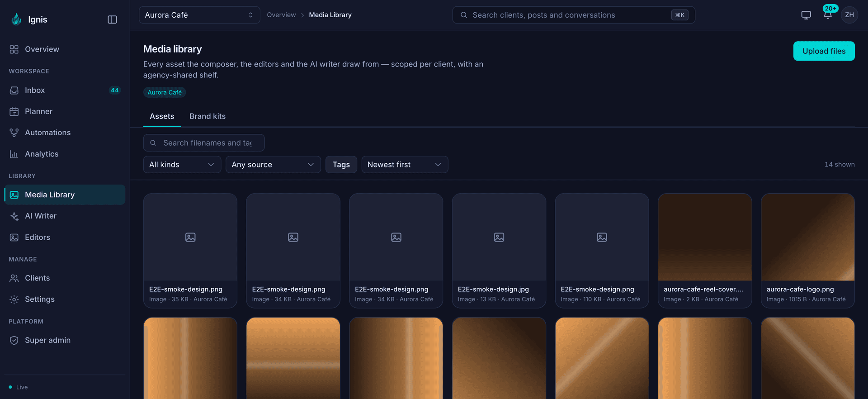The height and width of the screenshot is (399, 868).
Task: Click the Planner calendar icon
Action: pos(14,112)
